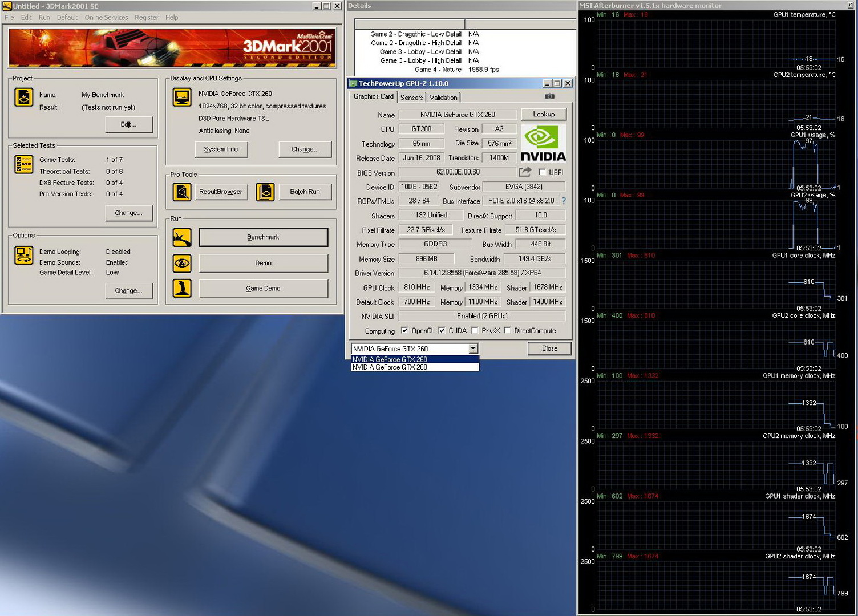Open the Run menu
Viewport: 858px width, 616px height.
point(44,18)
